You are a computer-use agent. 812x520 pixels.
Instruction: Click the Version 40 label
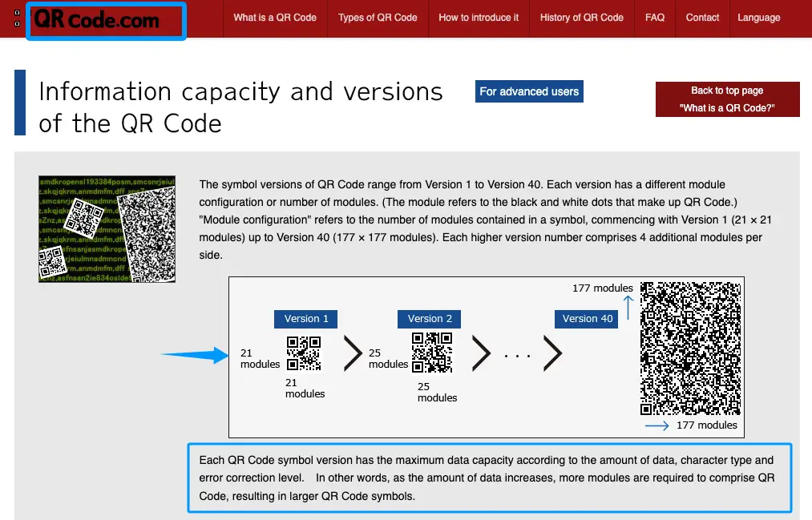(x=586, y=319)
